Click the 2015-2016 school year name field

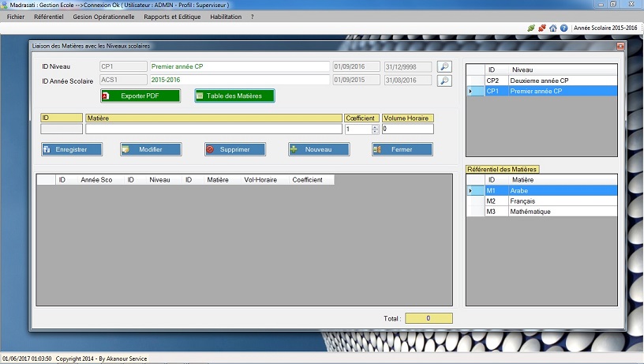pos(239,80)
